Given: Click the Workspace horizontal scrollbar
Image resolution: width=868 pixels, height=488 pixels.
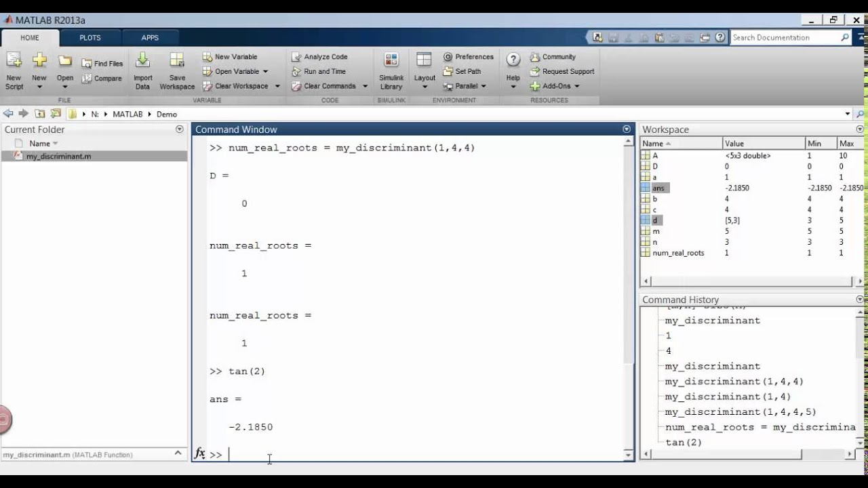Looking at the screenshot, I should 753,281.
